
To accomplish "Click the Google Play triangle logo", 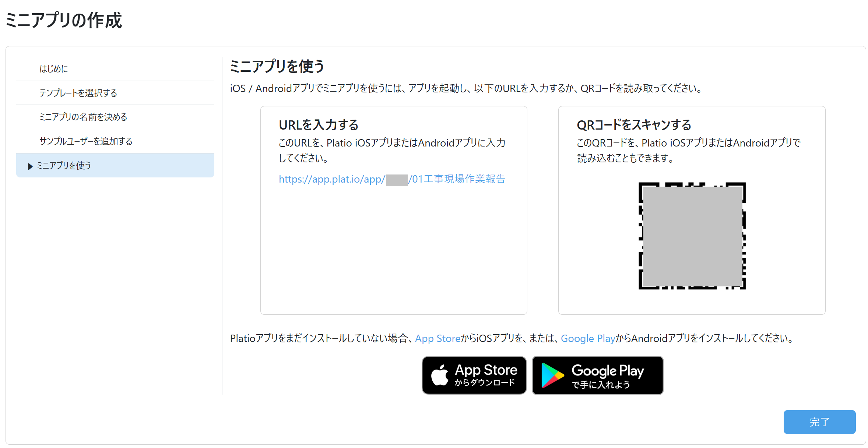I will coord(552,375).
